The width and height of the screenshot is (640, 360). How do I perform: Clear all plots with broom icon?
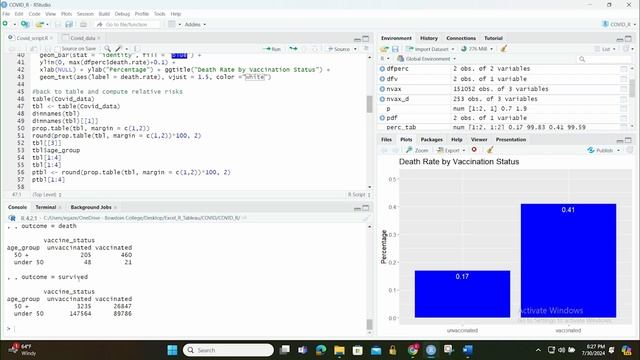(490, 150)
